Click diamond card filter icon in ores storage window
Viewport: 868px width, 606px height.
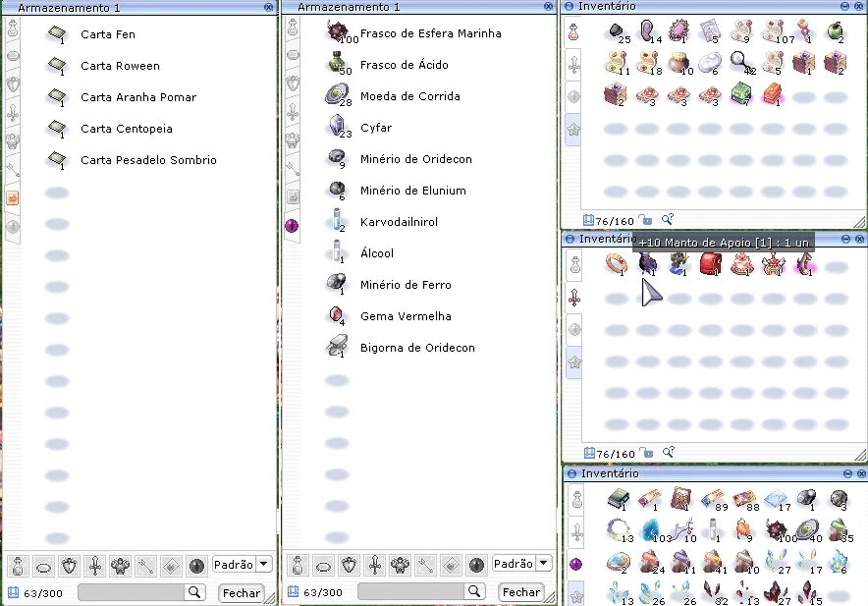(x=451, y=565)
